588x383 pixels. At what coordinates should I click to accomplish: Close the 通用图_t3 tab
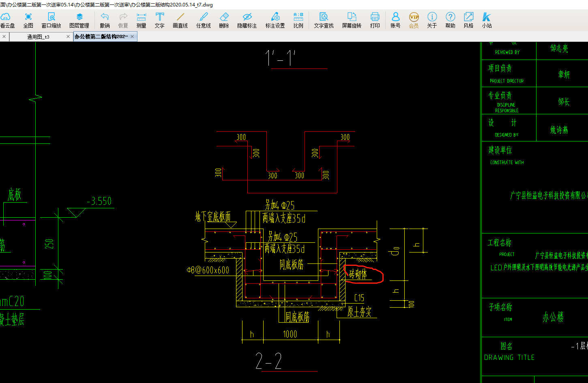68,37
